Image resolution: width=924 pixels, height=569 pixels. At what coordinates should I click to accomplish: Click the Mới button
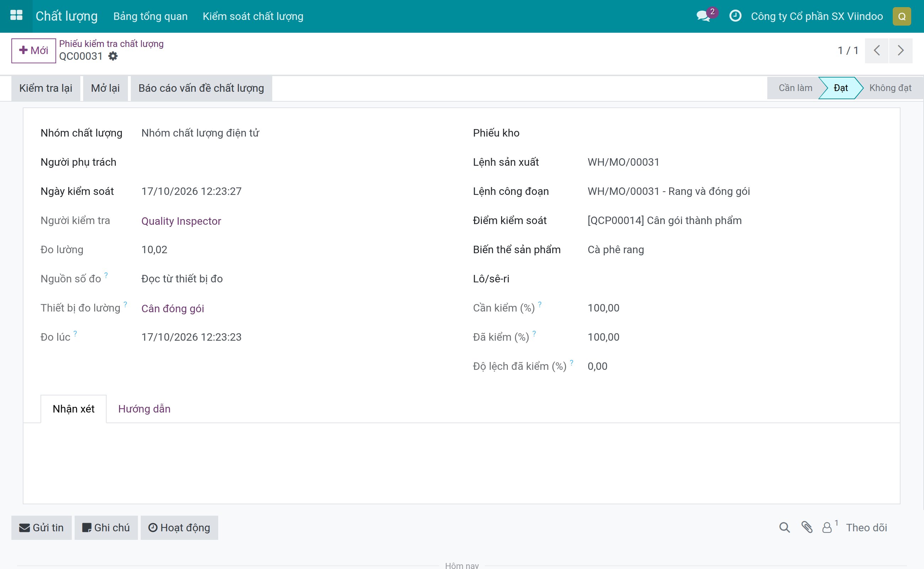(33, 50)
